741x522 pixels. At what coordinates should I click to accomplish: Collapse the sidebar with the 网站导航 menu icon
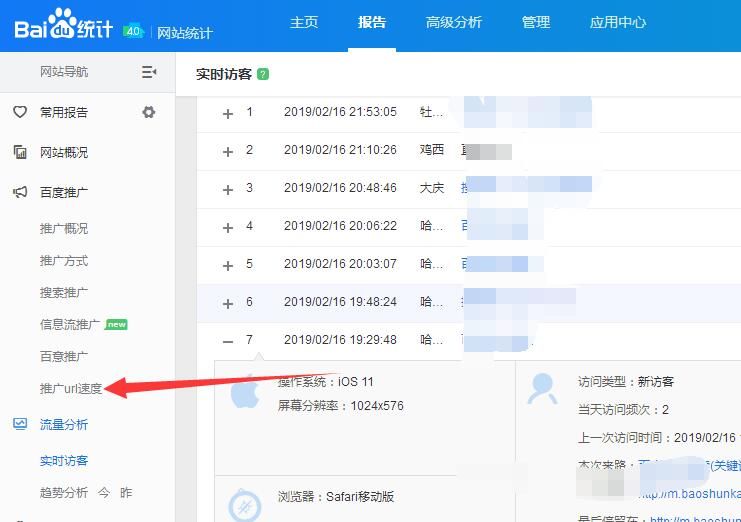[x=149, y=72]
